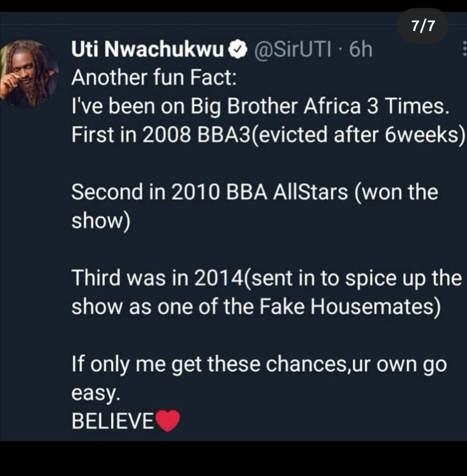This screenshot has width=467, height=476.
Task: Click the red heart emoji after BELIEVE
Action: point(167,421)
